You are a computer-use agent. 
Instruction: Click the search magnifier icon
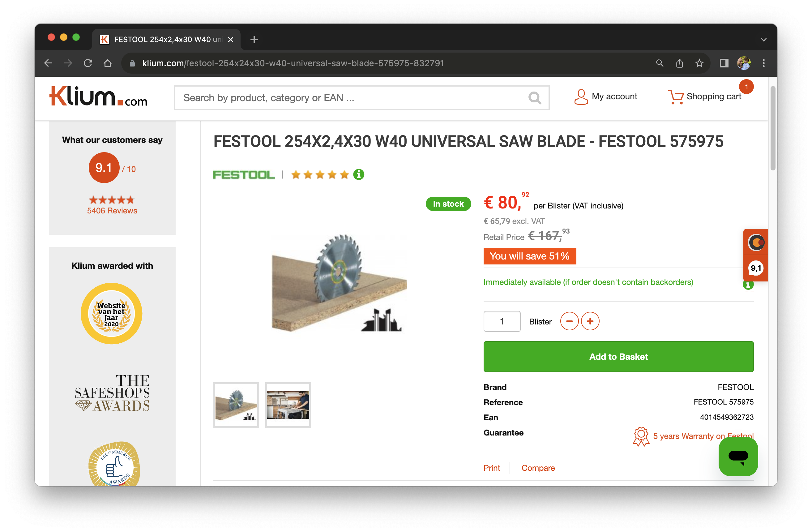tap(535, 98)
